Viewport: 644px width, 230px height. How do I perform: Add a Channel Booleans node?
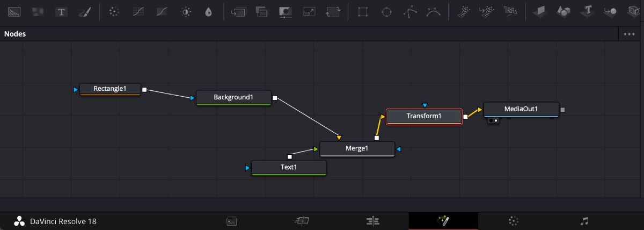click(262, 11)
